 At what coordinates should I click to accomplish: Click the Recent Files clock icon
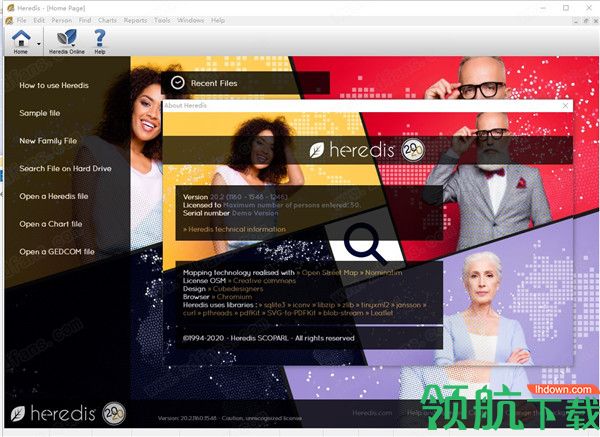[x=178, y=83]
